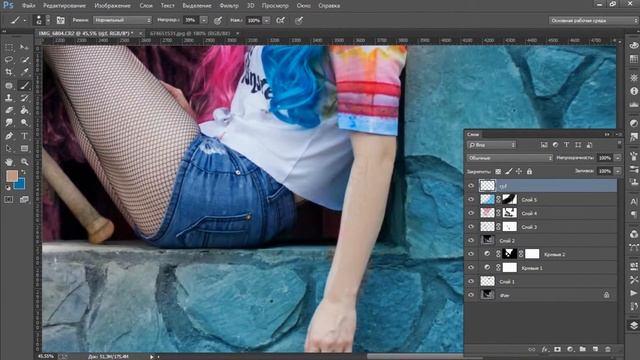The image size is (640, 360).
Task: Hide the Кривые 1 adjustment layer
Action: 471,268
